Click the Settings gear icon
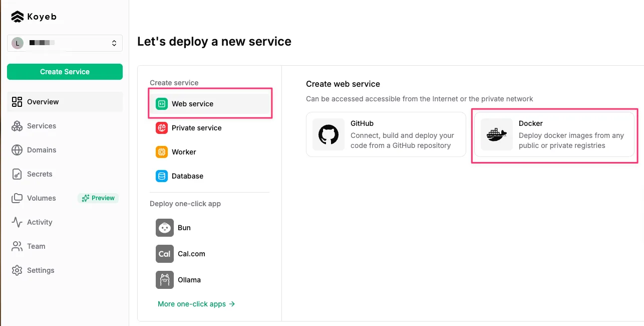The width and height of the screenshot is (644, 326). tap(17, 270)
